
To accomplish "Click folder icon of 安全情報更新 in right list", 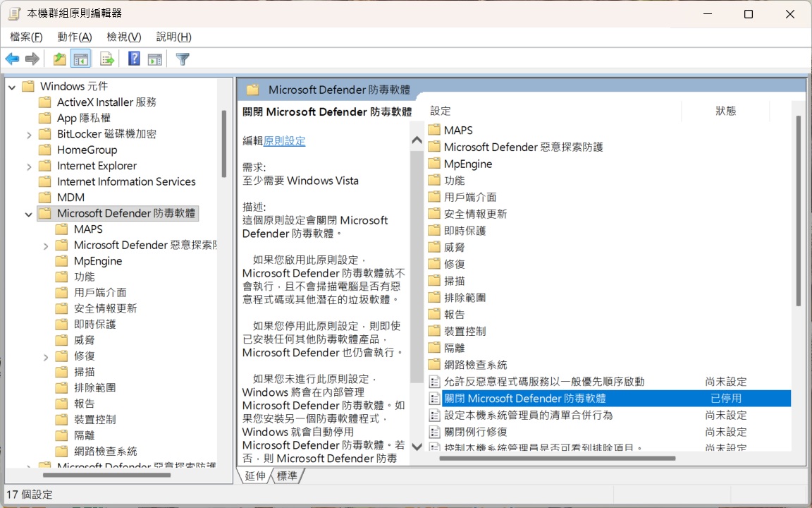I will 434,214.
